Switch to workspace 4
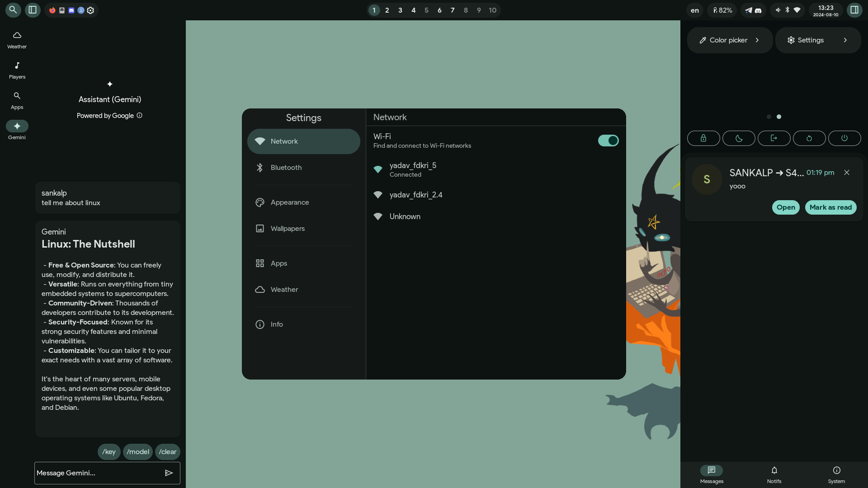Image resolution: width=868 pixels, height=488 pixels. click(x=413, y=10)
